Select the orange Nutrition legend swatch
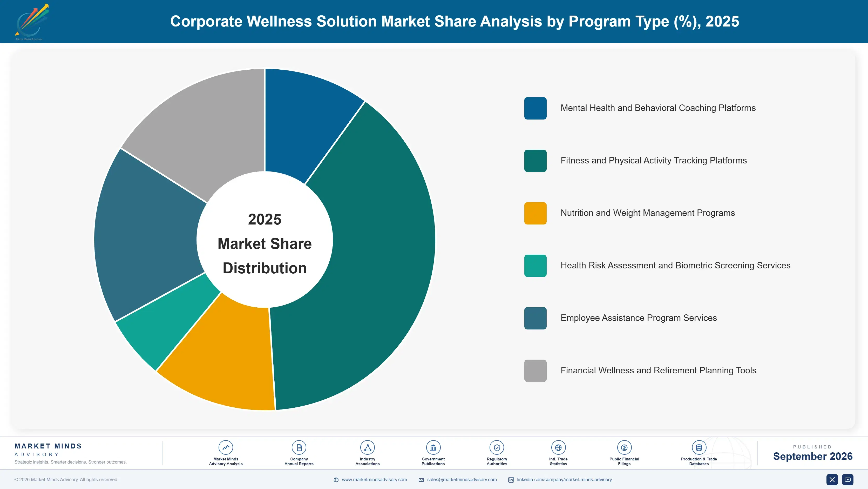Screen dimensions: 868x489 pyautogui.click(x=535, y=213)
